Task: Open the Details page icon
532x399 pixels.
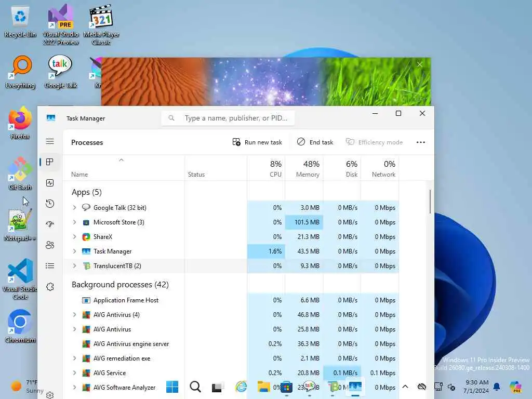Action: pyautogui.click(x=50, y=265)
